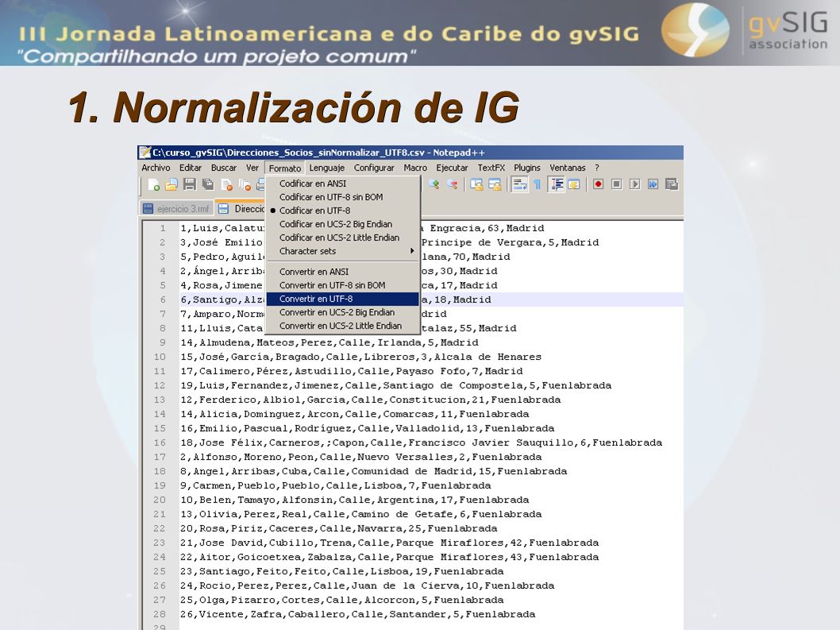Select the checked Codificar en UTF-8 option
This screenshot has width=840, height=630.
pos(342,211)
